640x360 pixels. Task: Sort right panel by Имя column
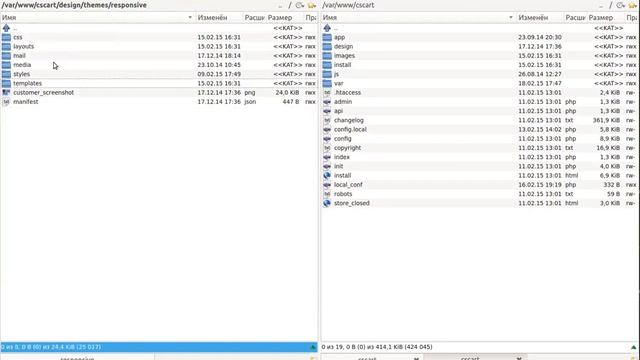click(x=418, y=18)
